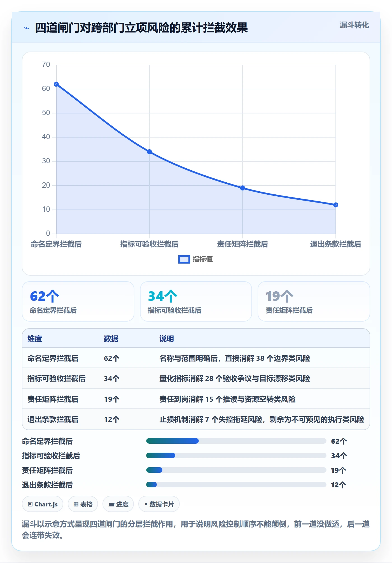Click x-axis label 退出条款拦截后

335,244
